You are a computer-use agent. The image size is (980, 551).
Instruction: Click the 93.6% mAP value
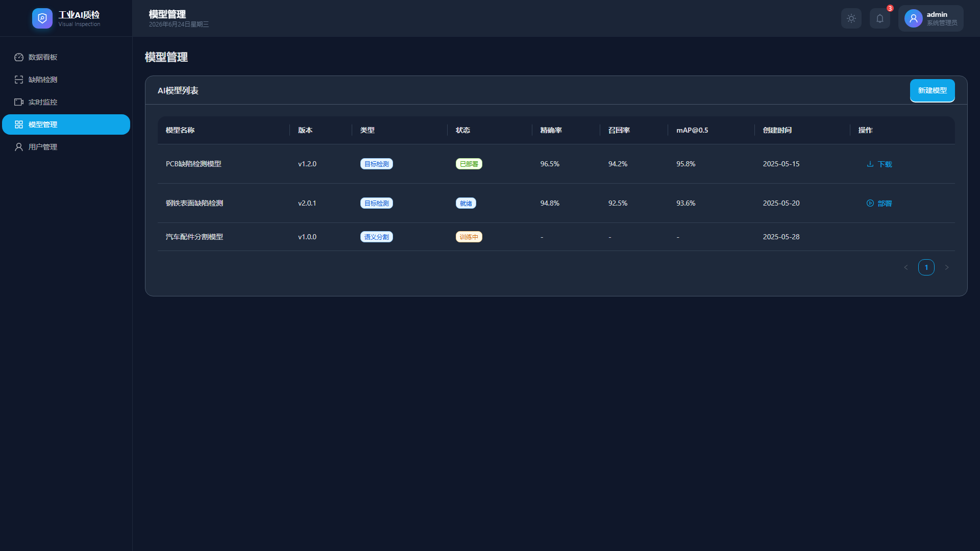(686, 203)
